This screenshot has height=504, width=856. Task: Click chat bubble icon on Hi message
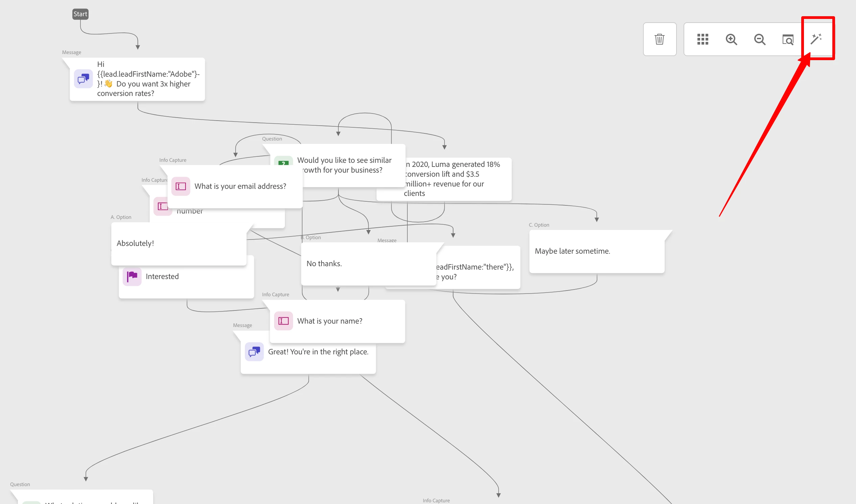click(83, 79)
